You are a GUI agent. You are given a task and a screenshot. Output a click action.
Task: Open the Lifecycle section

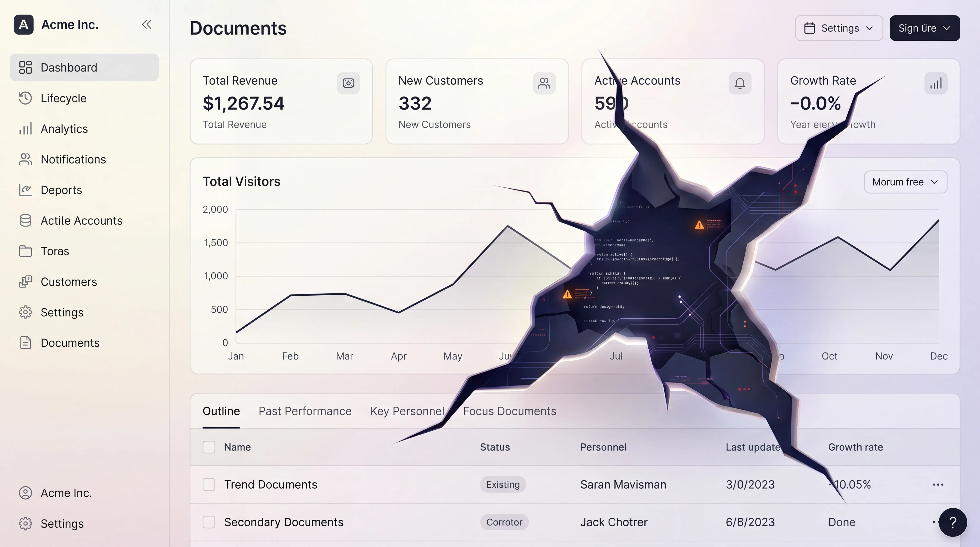63,98
